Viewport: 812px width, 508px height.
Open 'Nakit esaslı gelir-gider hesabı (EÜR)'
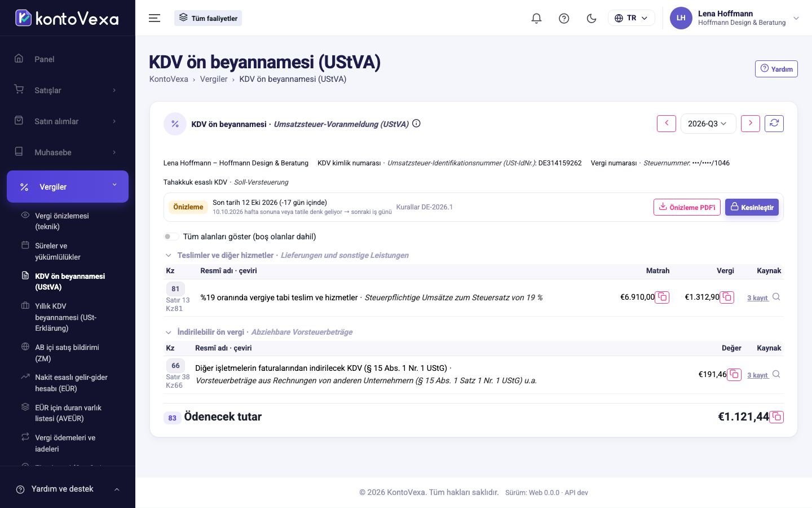pos(68,383)
